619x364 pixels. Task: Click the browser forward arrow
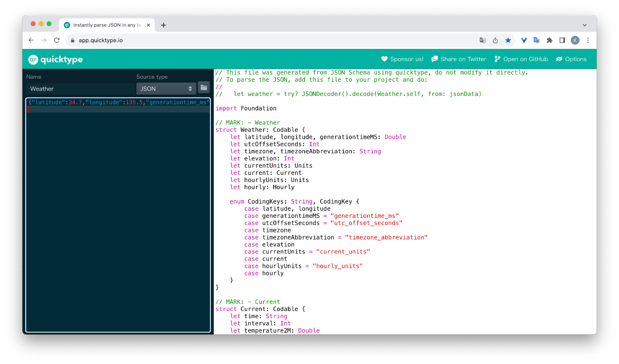[44, 40]
